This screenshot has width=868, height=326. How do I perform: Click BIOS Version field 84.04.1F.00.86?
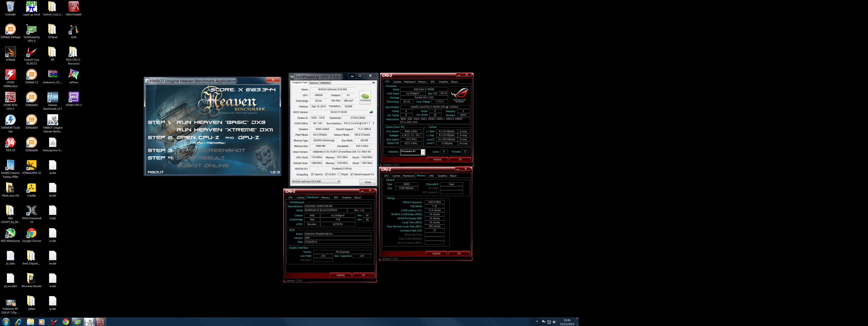pos(339,112)
